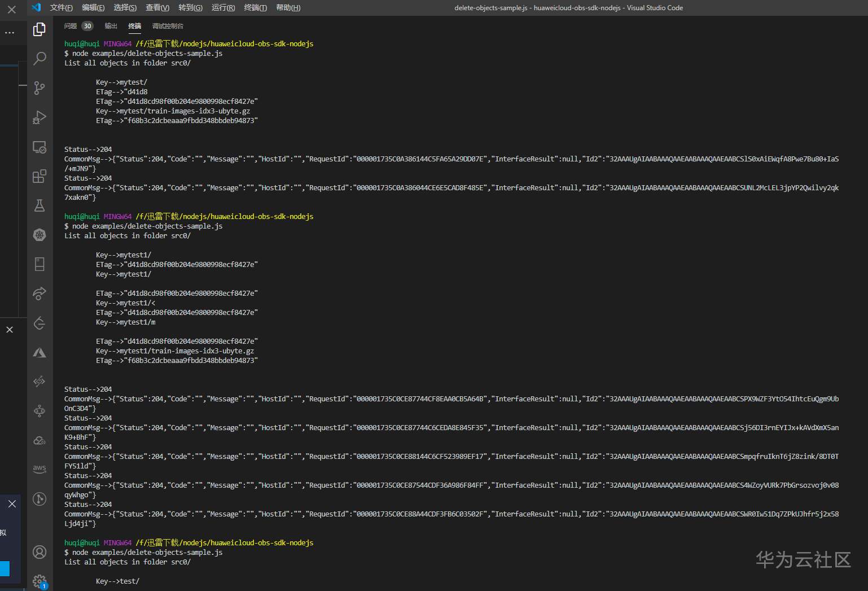Click the cloud icon above AWS

(x=40, y=440)
